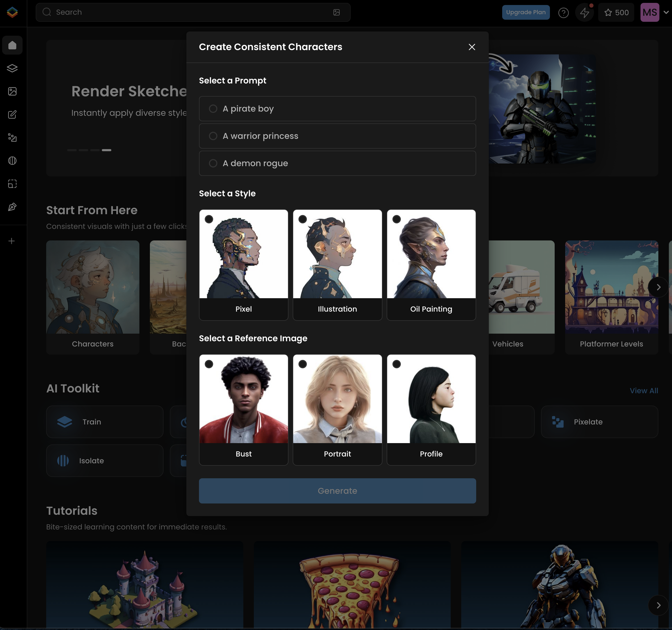
Task: Pick the Portrait reference image radio
Action: tap(303, 364)
